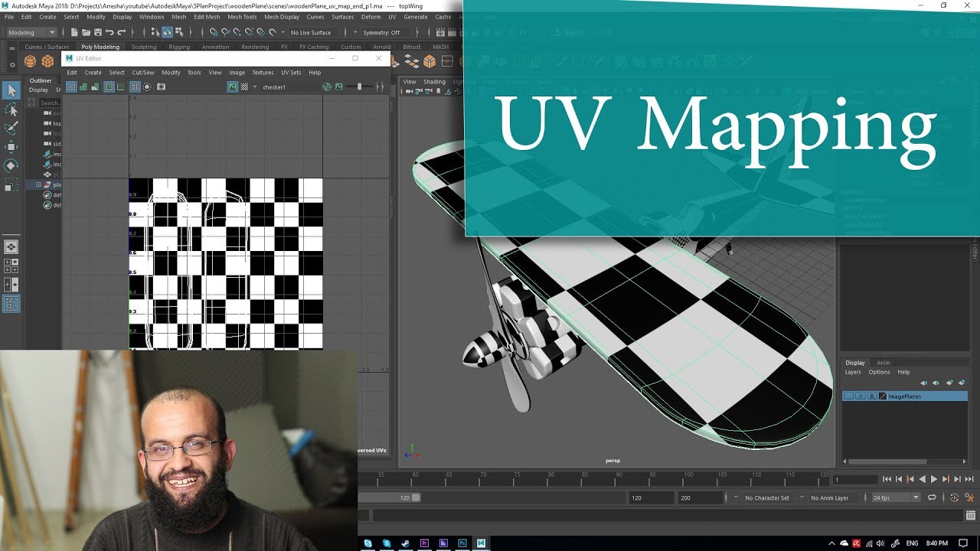Switch to the Sculpting shelf tab
This screenshot has height=551, width=980.
click(144, 47)
